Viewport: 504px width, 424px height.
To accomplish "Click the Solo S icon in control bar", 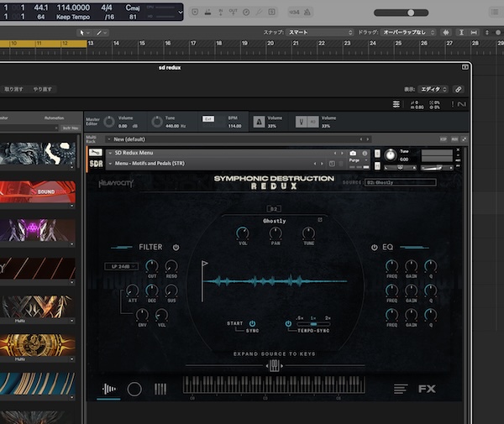I will click(x=271, y=13).
